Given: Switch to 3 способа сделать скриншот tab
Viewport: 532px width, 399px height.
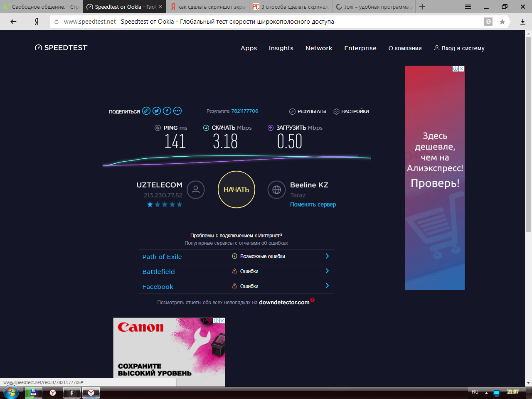Looking at the screenshot, I should 291,7.
